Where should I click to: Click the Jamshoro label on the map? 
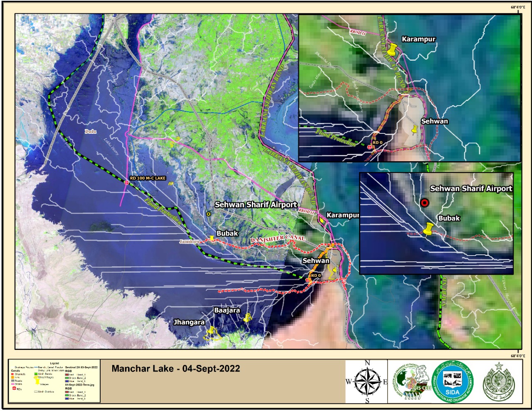pos(189,241)
